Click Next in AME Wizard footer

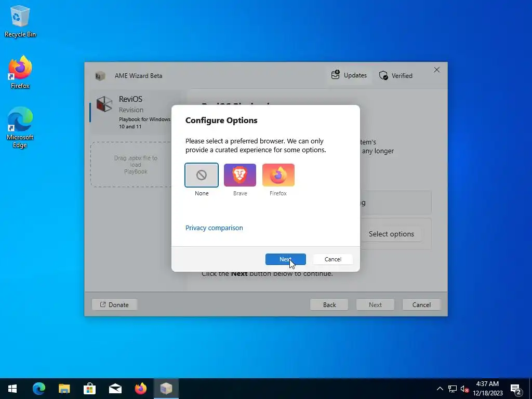coord(375,304)
